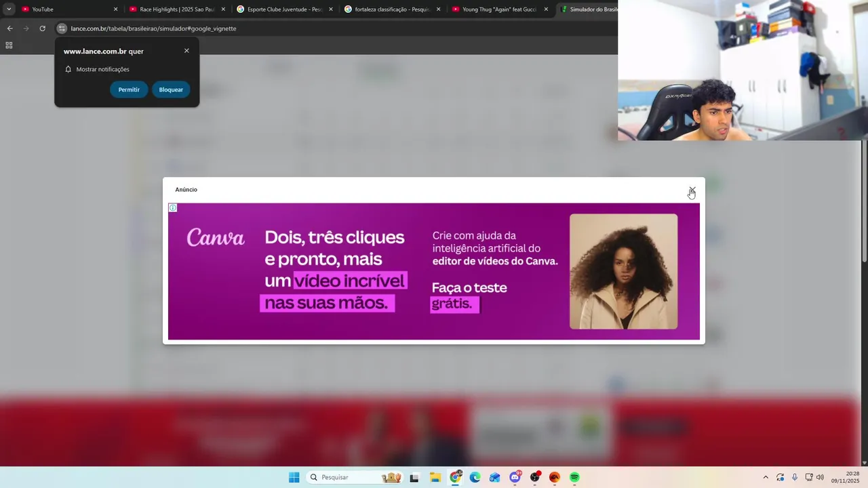The image size is (868, 488).
Task: Open Microsoft Edge from the taskbar
Action: tap(475, 477)
